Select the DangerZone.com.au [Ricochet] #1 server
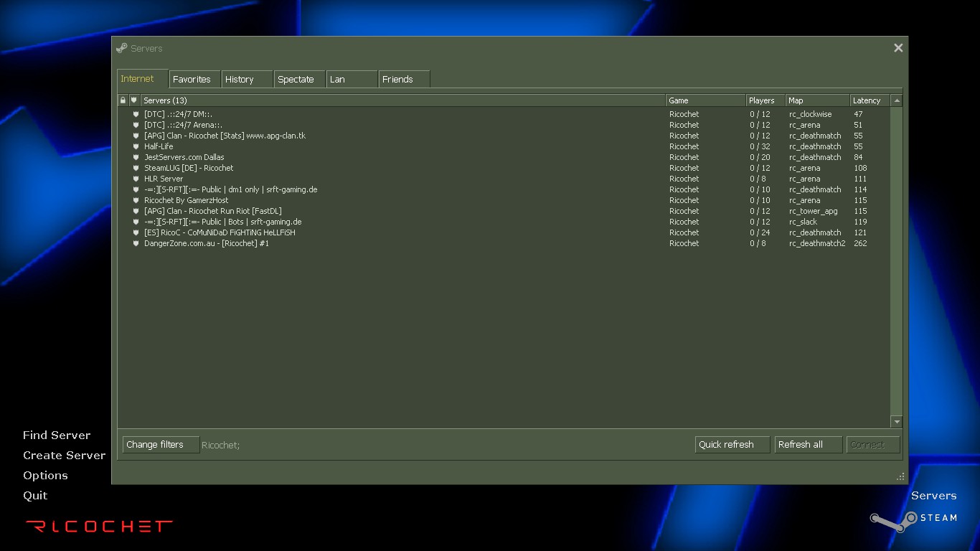 [504, 243]
